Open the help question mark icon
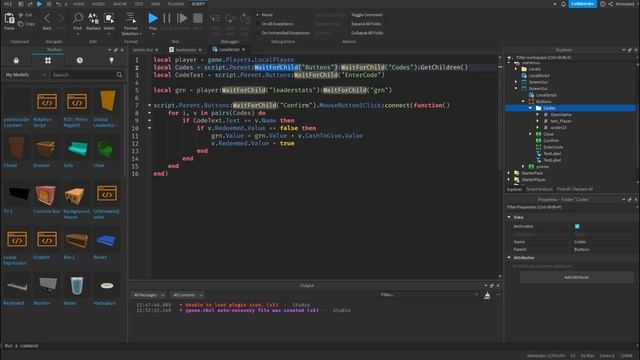640x360 pixels. 602,4
